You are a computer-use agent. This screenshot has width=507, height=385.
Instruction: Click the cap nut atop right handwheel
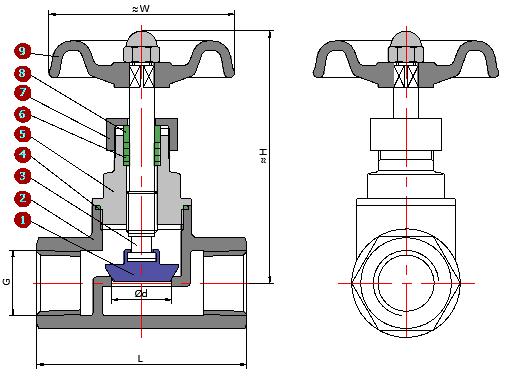point(406,47)
